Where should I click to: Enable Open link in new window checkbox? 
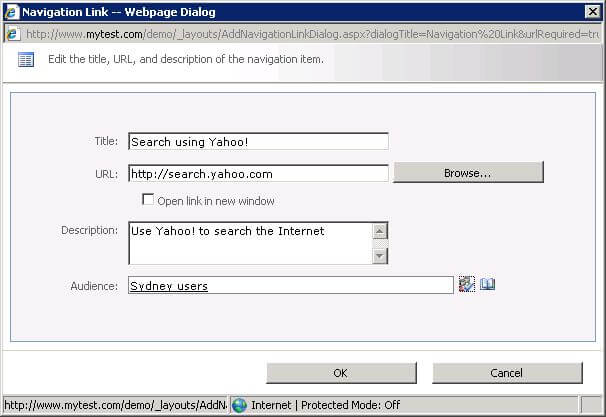pos(148,199)
